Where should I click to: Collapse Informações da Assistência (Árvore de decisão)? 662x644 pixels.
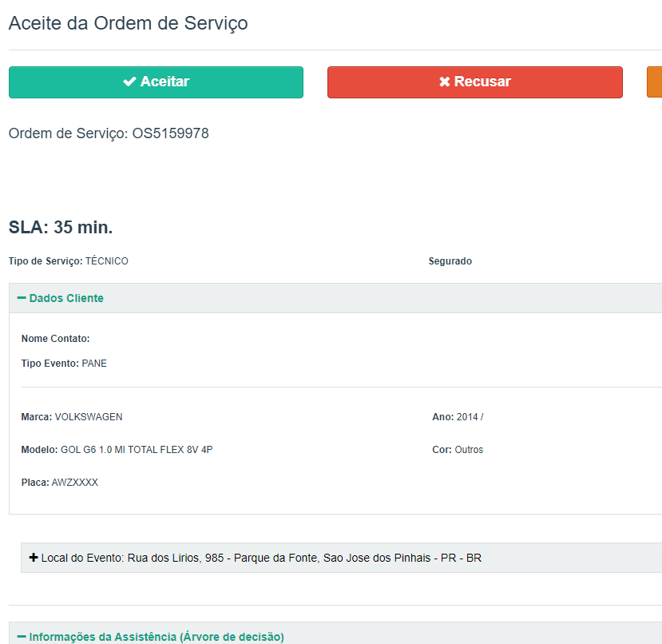[156, 637]
